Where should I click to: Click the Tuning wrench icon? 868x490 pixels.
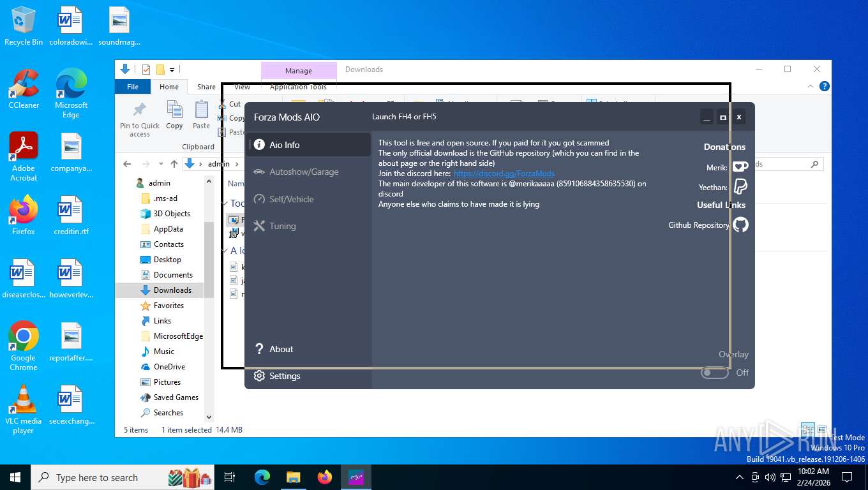259,226
